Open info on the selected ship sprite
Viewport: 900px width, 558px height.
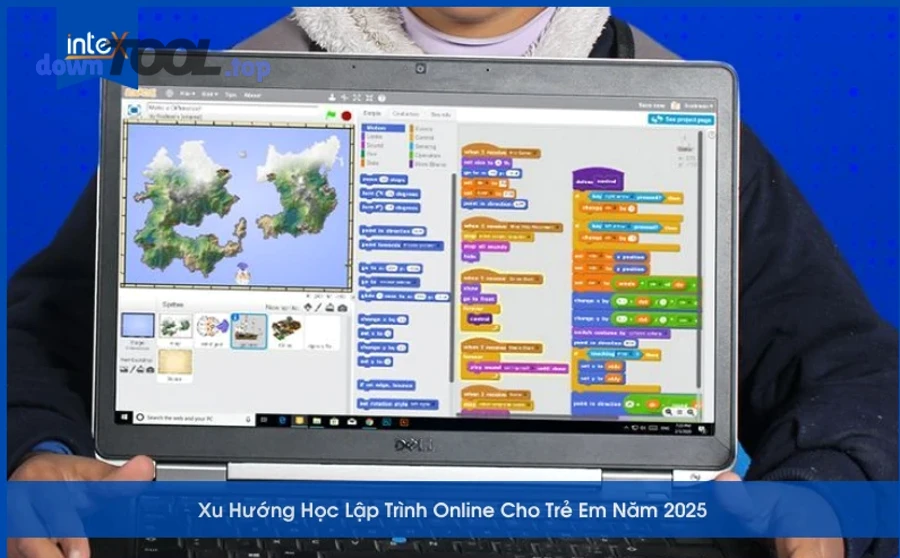[x=235, y=317]
